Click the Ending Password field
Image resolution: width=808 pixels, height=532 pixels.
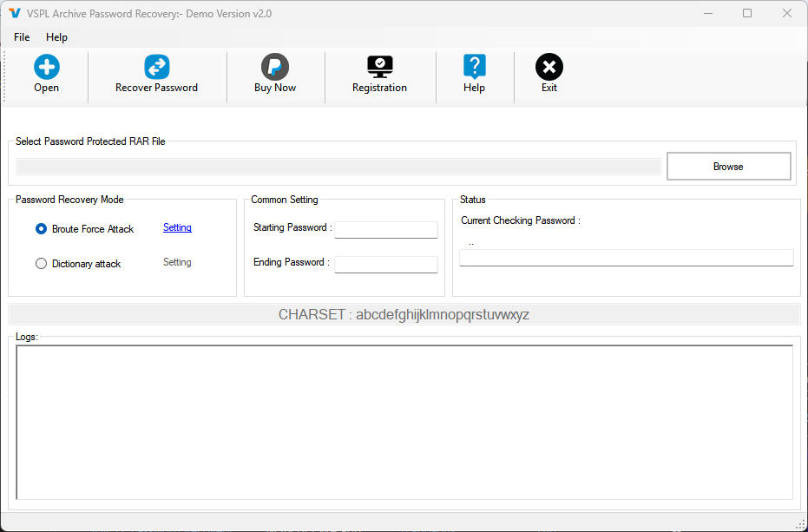pyautogui.click(x=385, y=264)
